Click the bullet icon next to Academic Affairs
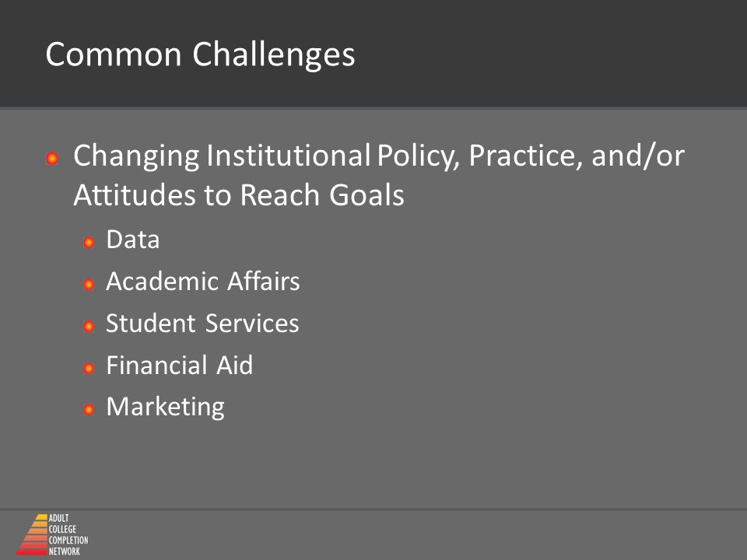The image size is (747, 560). point(89,285)
